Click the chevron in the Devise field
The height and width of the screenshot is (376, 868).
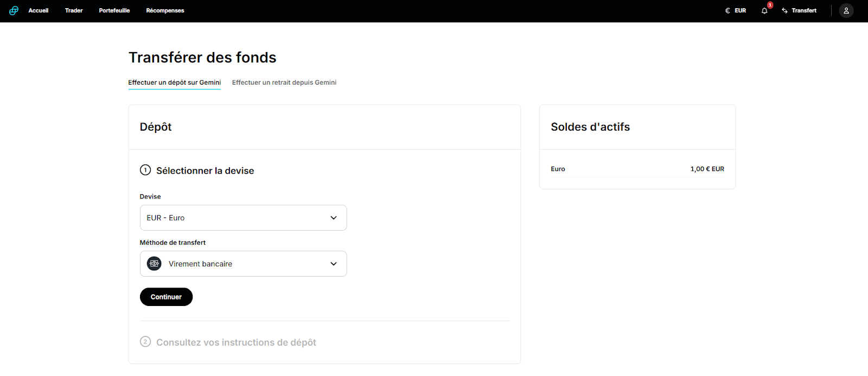(x=334, y=218)
